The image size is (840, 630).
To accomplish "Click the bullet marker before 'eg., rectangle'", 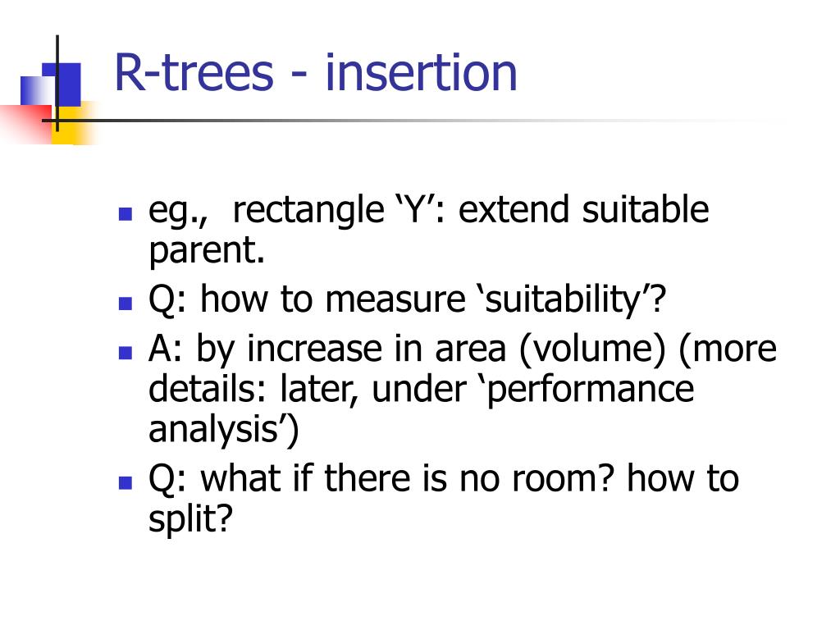I will coord(126,215).
